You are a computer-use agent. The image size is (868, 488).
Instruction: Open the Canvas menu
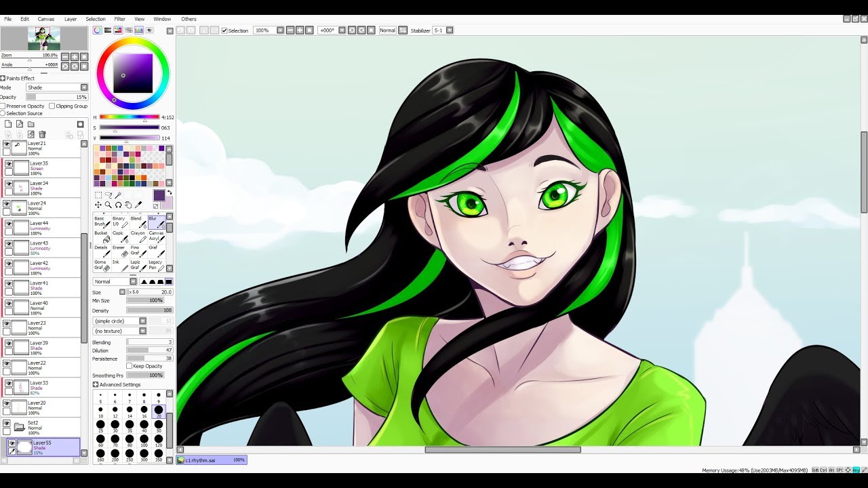click(x=46, y=19)
